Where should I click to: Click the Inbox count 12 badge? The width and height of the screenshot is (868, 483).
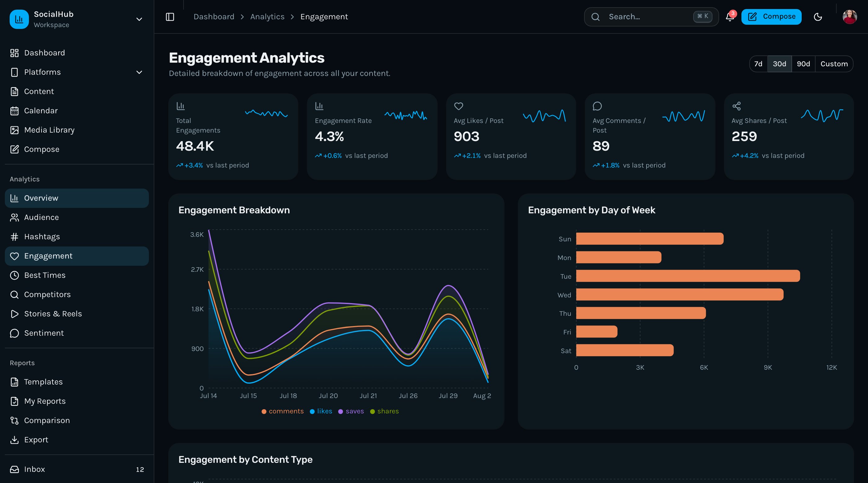click(140, 470)
